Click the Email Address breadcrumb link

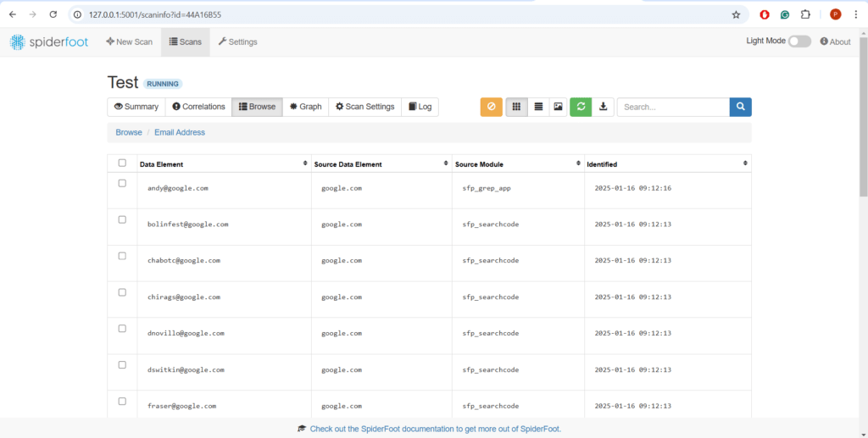[180, 133]
